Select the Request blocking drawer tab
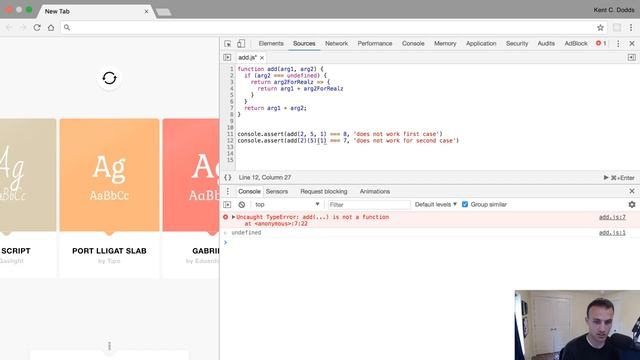This screenshot has width=640, height=360. (324, 191)
